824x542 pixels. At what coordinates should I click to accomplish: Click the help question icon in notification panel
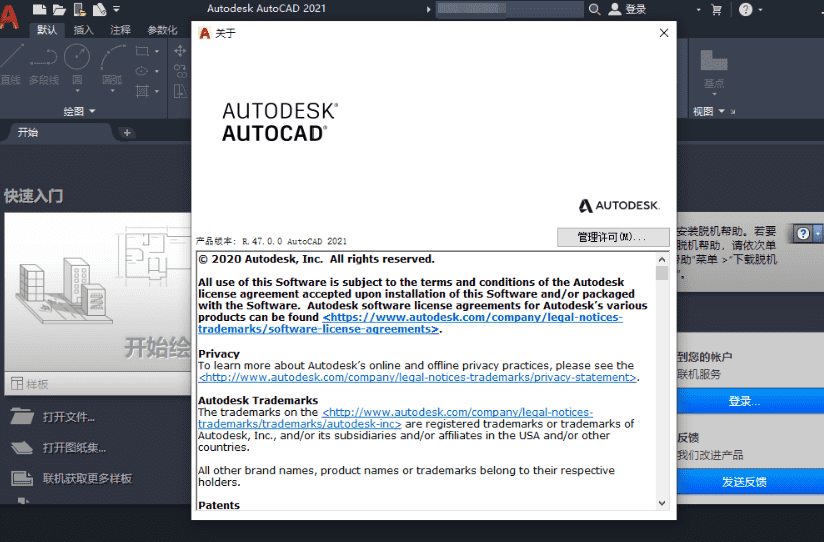coord(803,233)
